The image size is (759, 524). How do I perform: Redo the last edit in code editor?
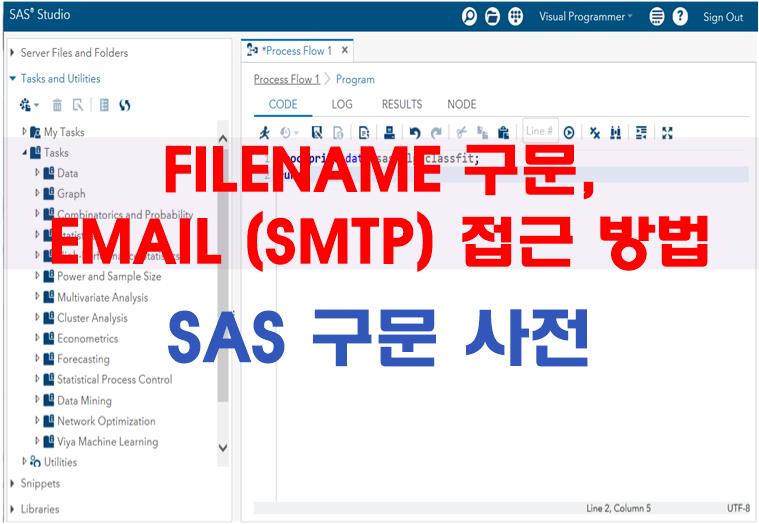coord(437,132)
